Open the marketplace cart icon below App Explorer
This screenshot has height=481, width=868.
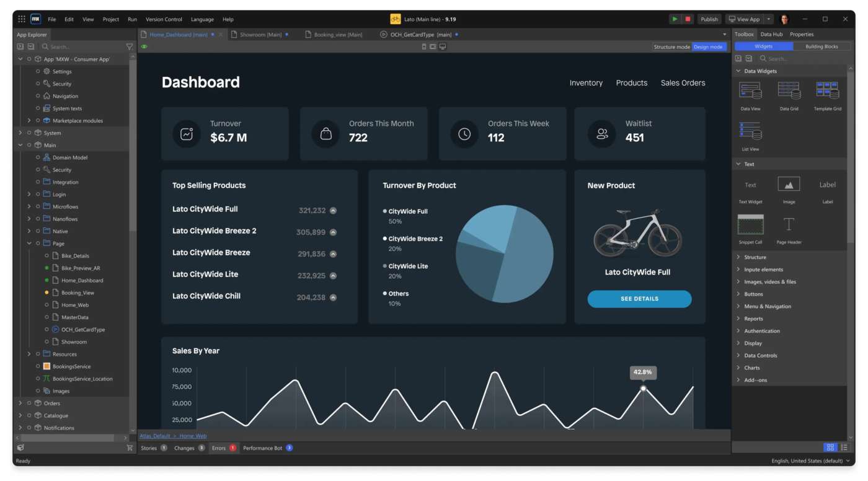(130, 448)
